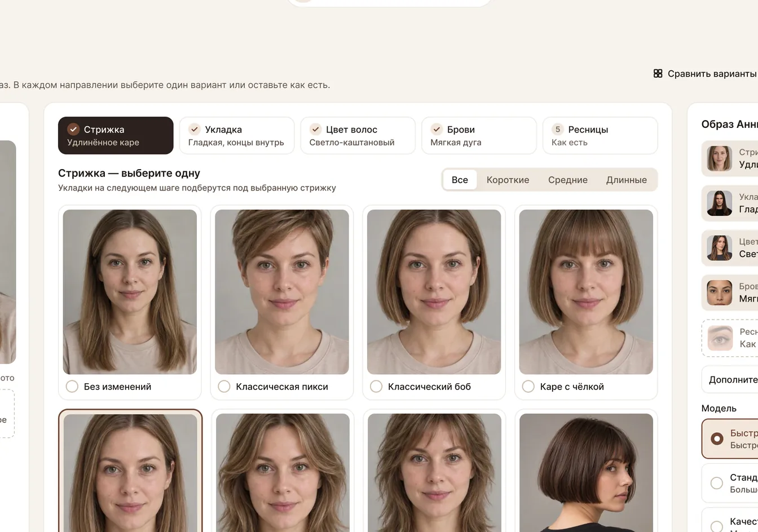Click the Классическая пикси haircut photo
The width and height of the screenshot is (758, 532).
282,292
